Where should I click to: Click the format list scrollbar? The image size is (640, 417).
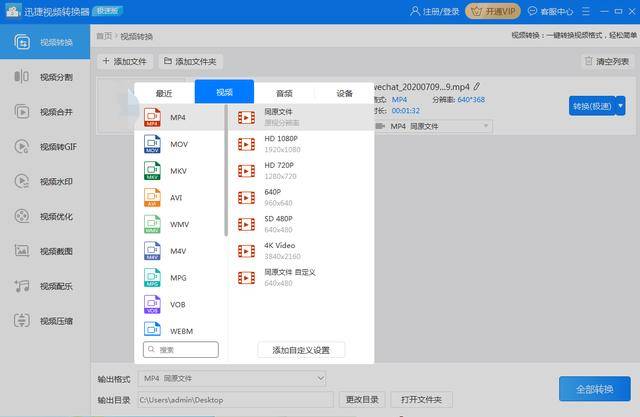[226, 170]
